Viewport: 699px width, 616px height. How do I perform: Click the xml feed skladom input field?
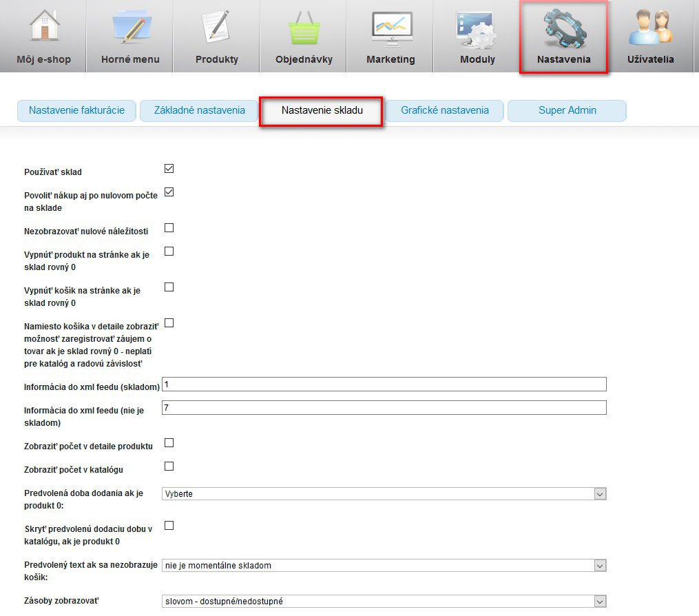tap(384, 384)
